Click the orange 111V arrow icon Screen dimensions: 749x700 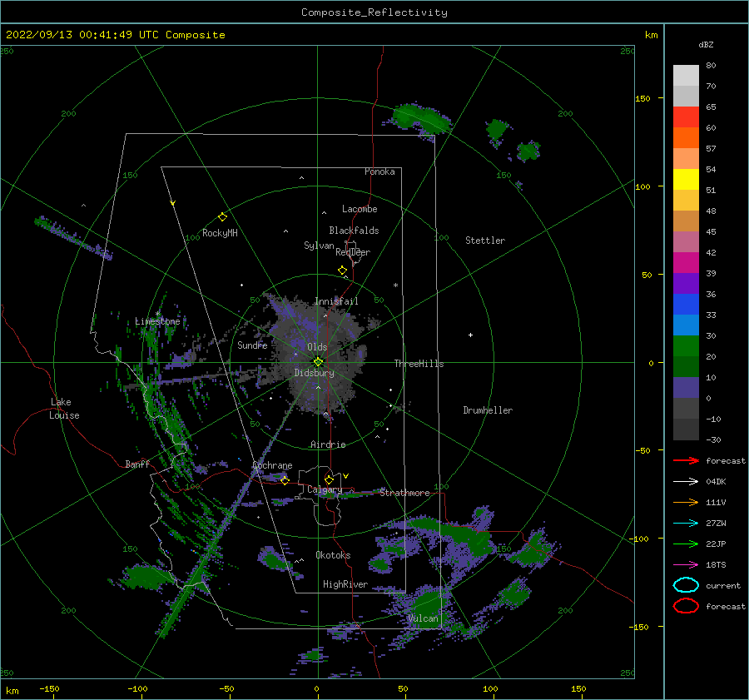686,502
